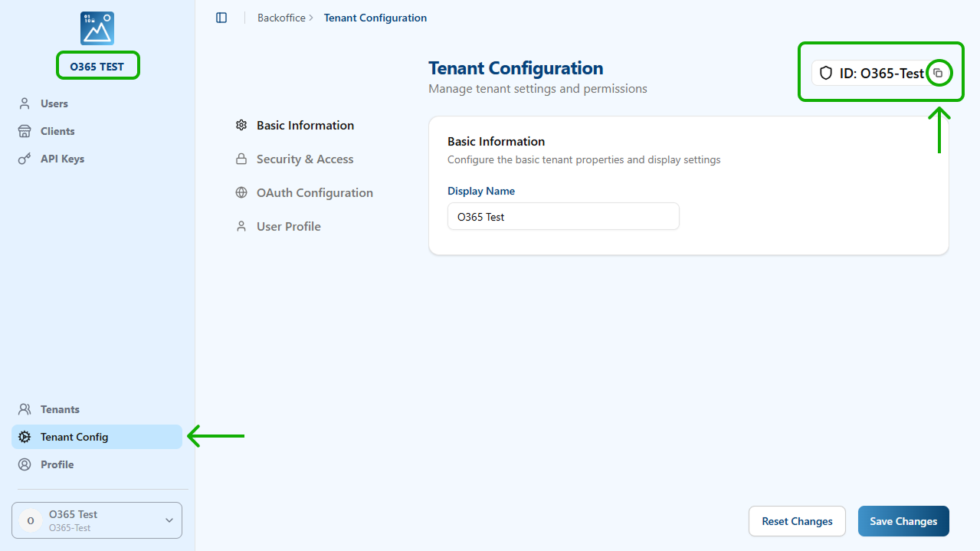Toggle the sidebar panel icon

(x=221, y=18)
